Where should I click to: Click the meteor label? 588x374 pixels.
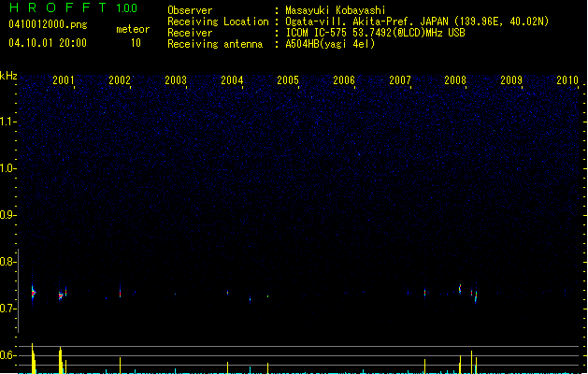[133, 29]
